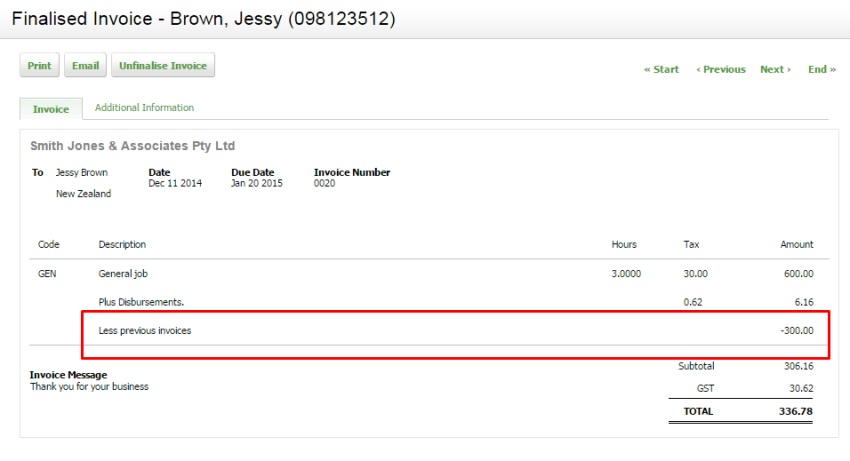This screenshot has height=461, width=850.
Task: Click the Thank you for your business message
Action: click(89, 387)
